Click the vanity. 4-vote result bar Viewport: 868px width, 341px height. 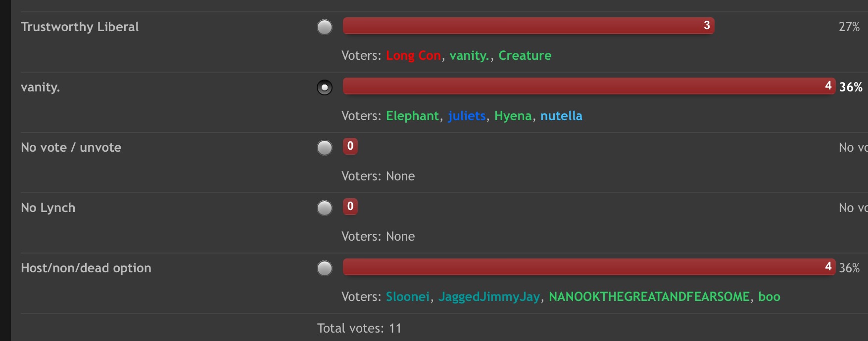tap(589, 86)
